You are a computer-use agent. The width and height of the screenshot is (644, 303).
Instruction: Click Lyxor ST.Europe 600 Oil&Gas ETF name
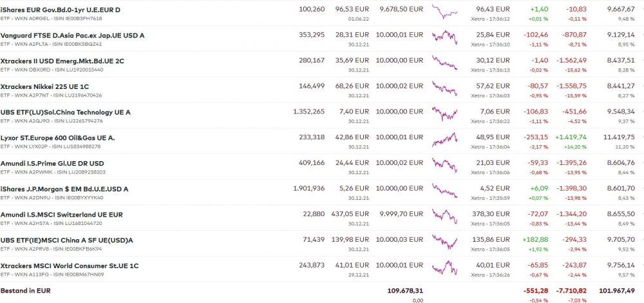(x=58, y=137)
